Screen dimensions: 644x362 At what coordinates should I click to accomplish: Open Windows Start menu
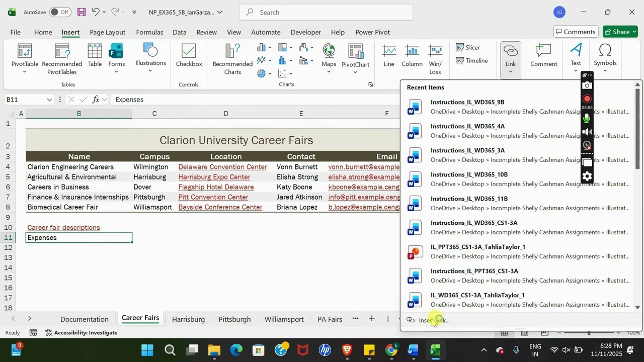[x=147, y=350]
